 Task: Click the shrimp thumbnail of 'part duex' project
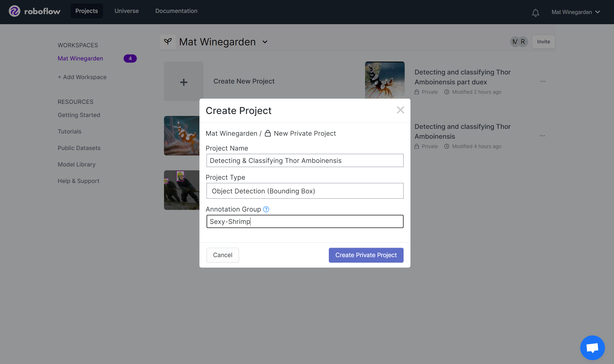tap(385, 80)
